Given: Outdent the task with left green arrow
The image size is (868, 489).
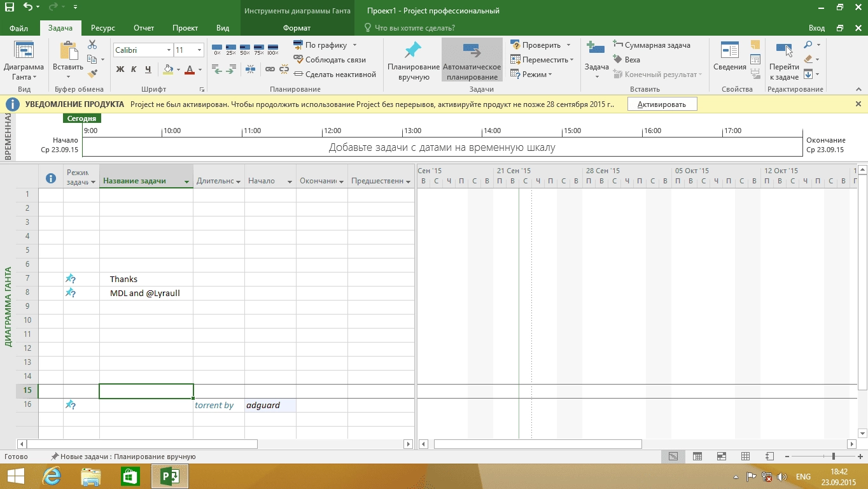Looking at the screenshot, I should pos(217,69).
